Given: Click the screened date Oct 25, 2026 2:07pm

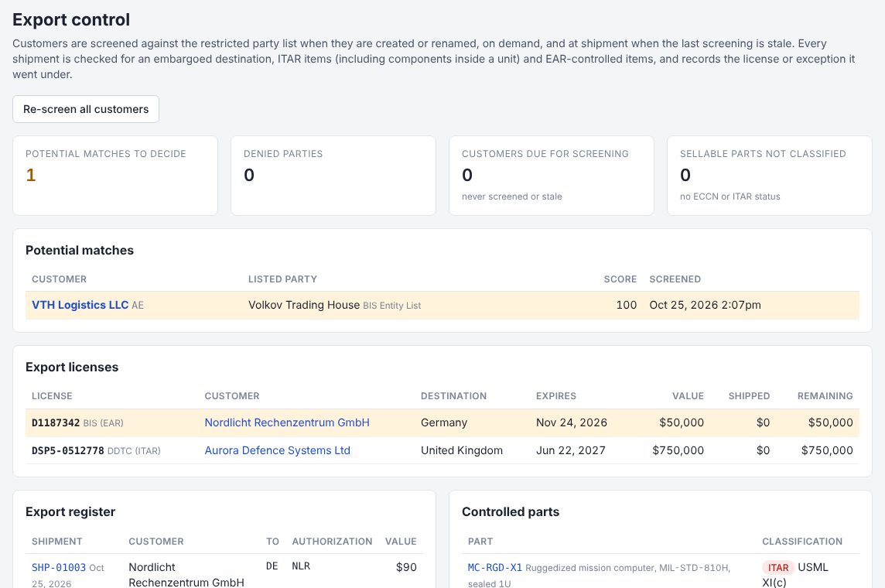Looking at the screenshot, I should point(705,305).
